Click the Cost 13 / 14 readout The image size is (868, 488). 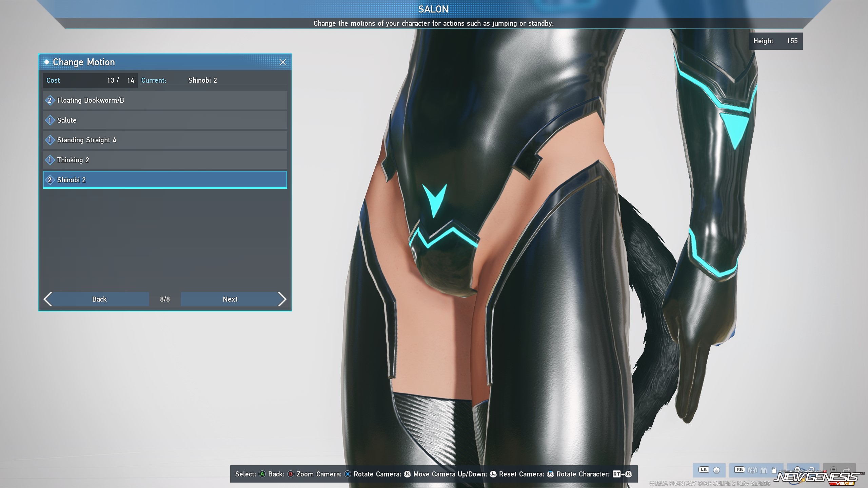click(x=90, y=80)
